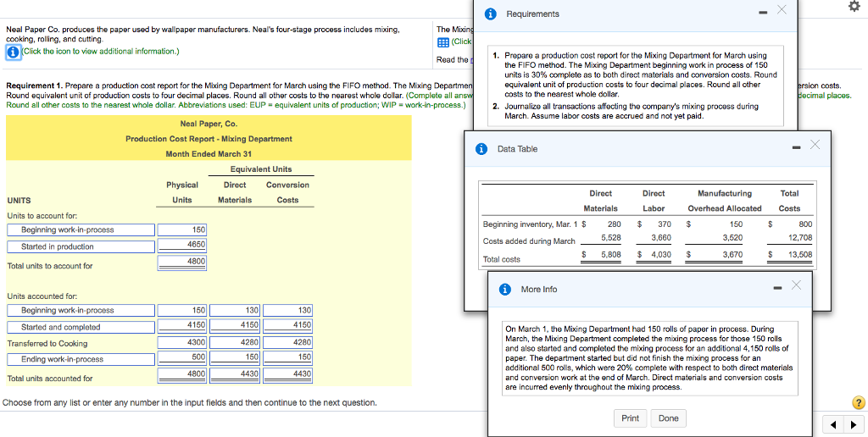Select transferred to Cooking physical units 4300
This screenshot has height=437, width=868.
(x=182, y=342)
